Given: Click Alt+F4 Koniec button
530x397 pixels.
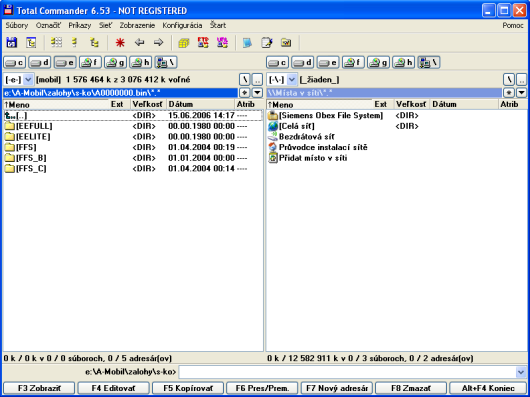Looking at the screenshot, I should click(x=488, y=388).
